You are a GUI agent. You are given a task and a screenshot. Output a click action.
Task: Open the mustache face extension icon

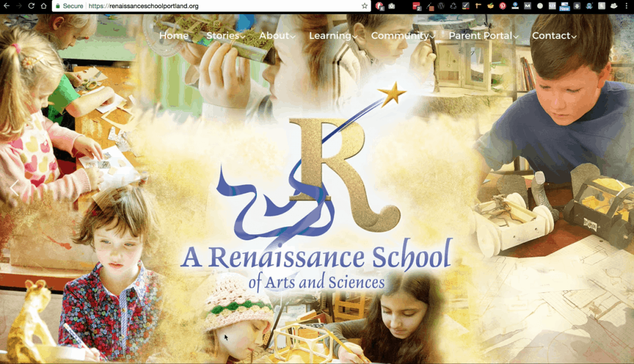click(589, 6)
